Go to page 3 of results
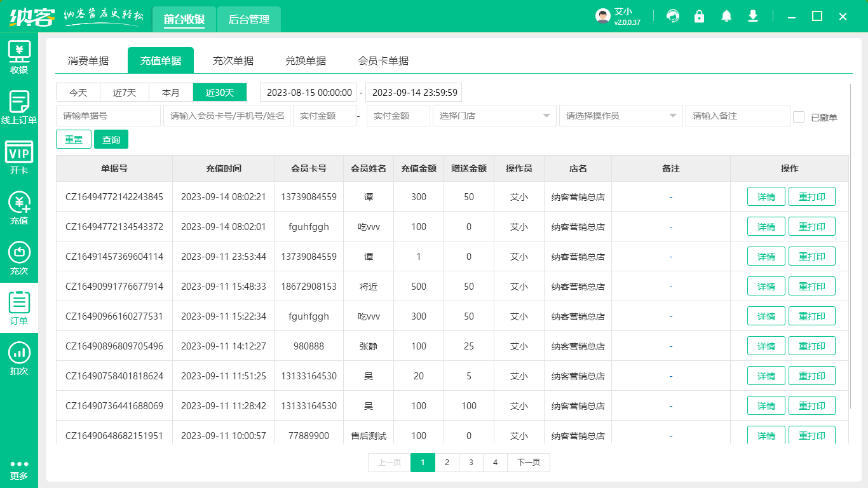Screen dimensions: 868x488 (x=471, y=463)
